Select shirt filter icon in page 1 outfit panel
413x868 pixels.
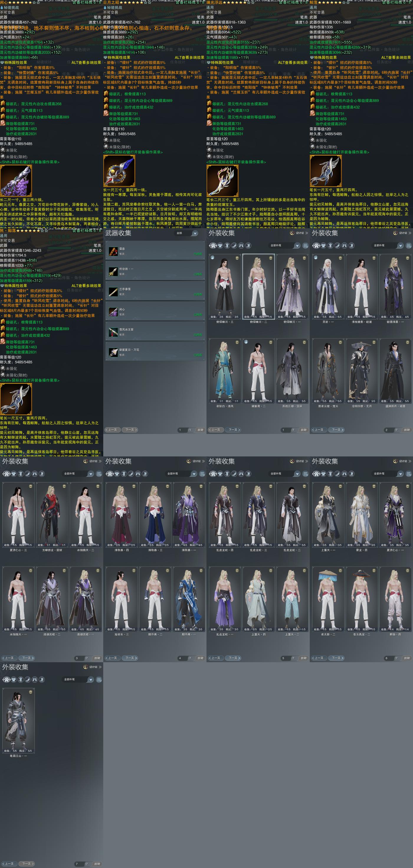(x=220, y=246)
